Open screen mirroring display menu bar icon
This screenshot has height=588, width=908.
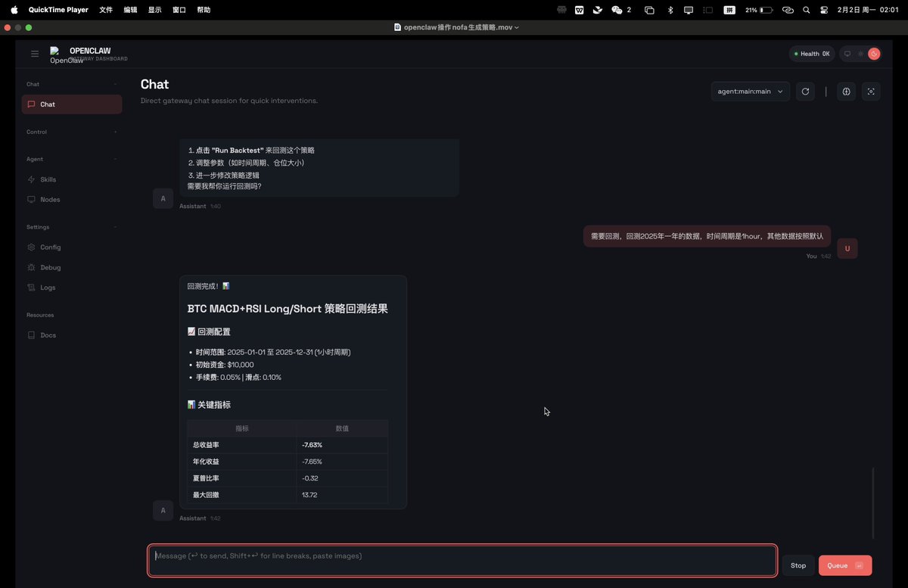689,10
